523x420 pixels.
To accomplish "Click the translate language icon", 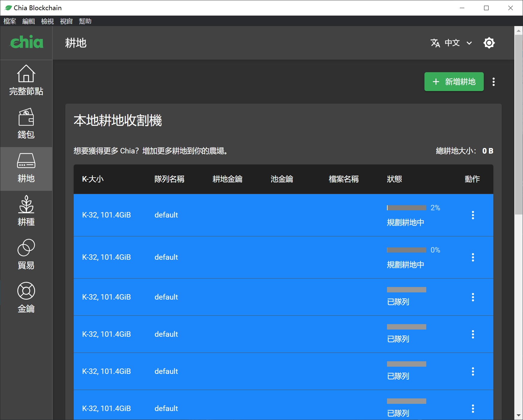I will click(435, 43).
